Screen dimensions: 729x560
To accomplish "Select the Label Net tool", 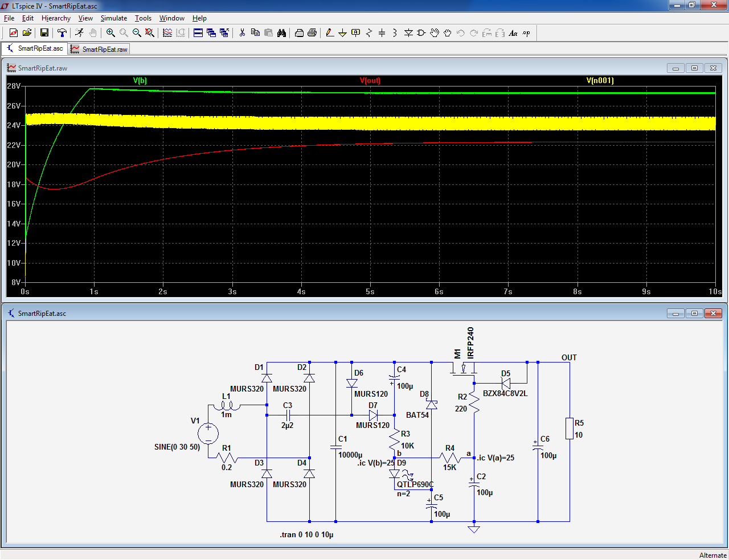I will (356, 33).
